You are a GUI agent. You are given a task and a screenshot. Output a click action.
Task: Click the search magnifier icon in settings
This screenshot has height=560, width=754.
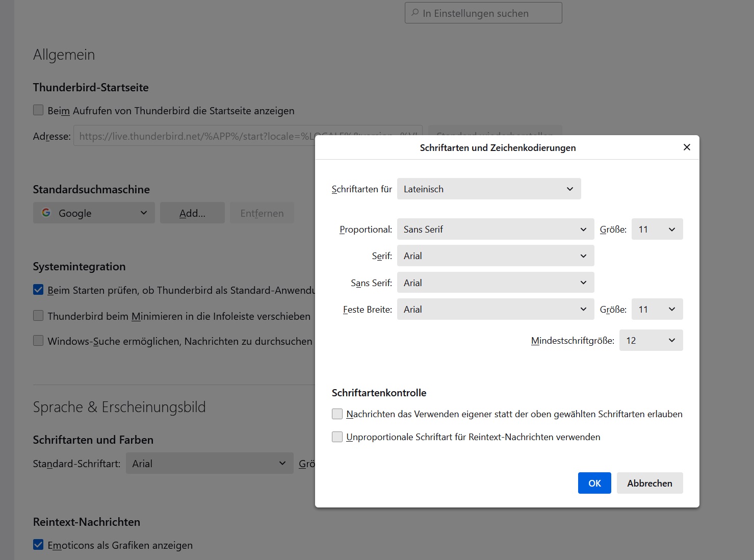(x=415, y=13)
